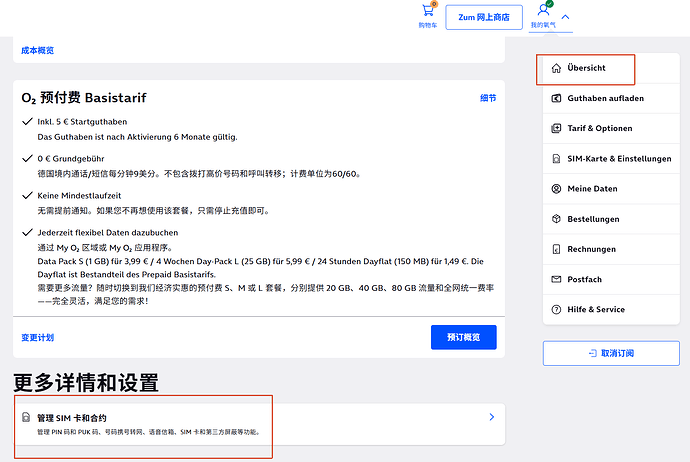Open the 我的氧气 account icon
This screenshot has width=690, height=462.
click(543, 10)
